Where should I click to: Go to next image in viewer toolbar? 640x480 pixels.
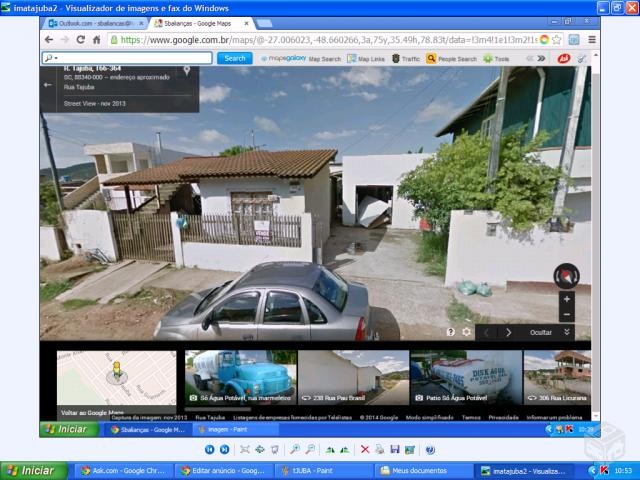point(224,449)
